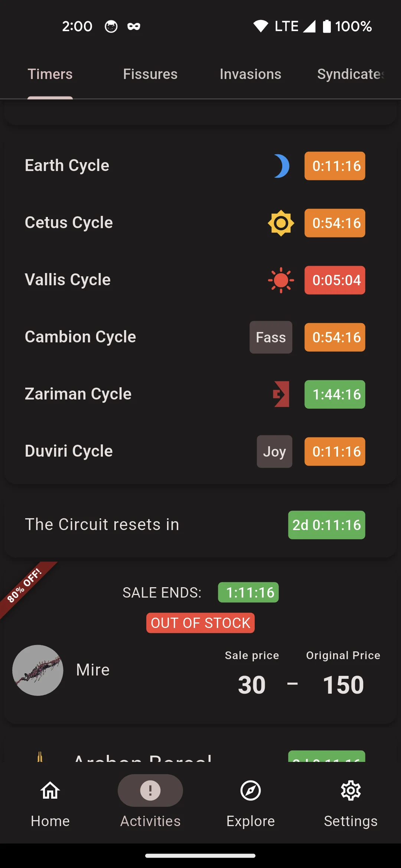Switch to the Invasions tab
The width and height of the screenshot is (401, 868).
tap(251, 74)
